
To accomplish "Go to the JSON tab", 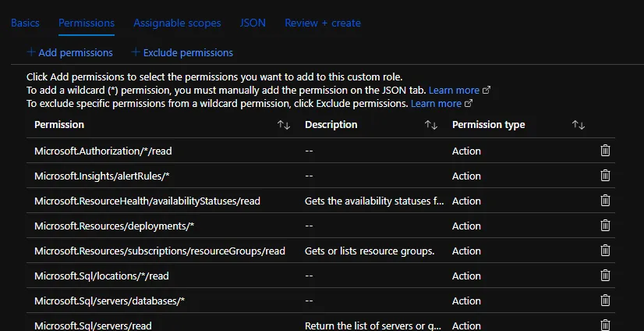I will 253,23.
